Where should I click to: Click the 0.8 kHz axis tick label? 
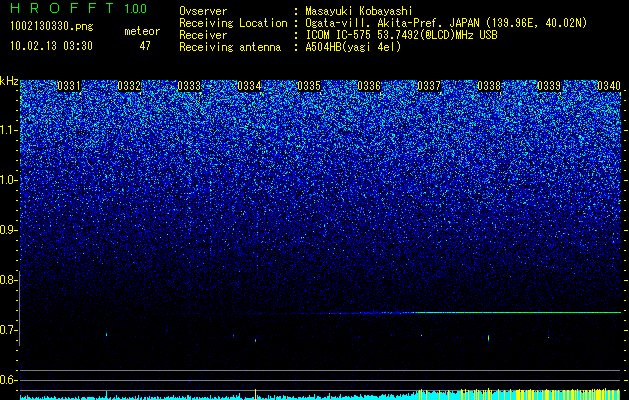8,280
